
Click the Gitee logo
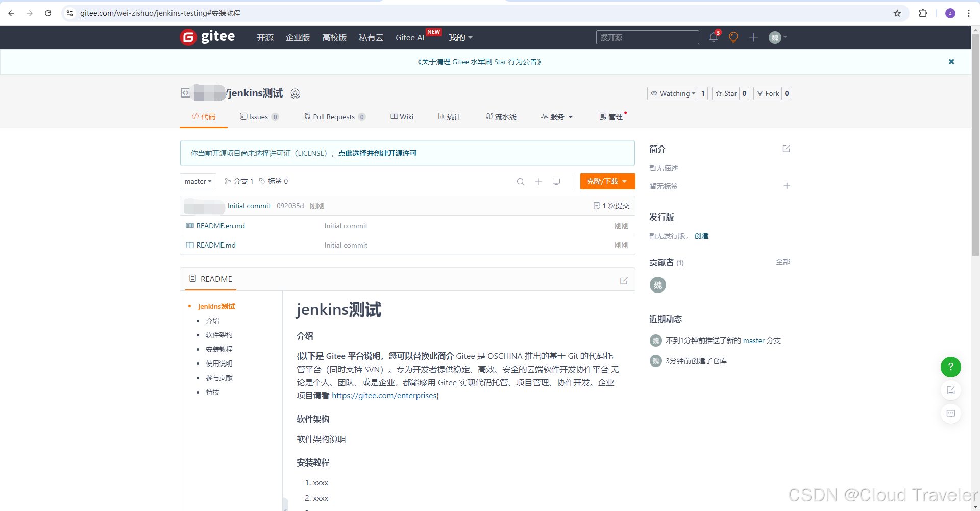point(207,37)
